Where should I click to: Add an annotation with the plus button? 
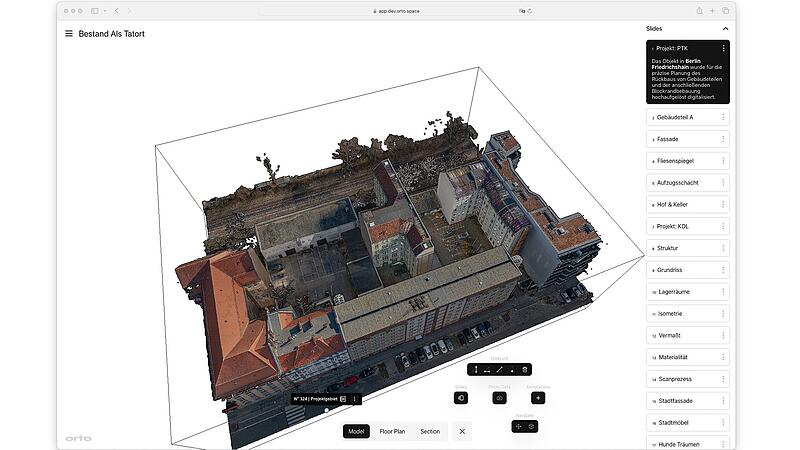click(x=538, y=398)
